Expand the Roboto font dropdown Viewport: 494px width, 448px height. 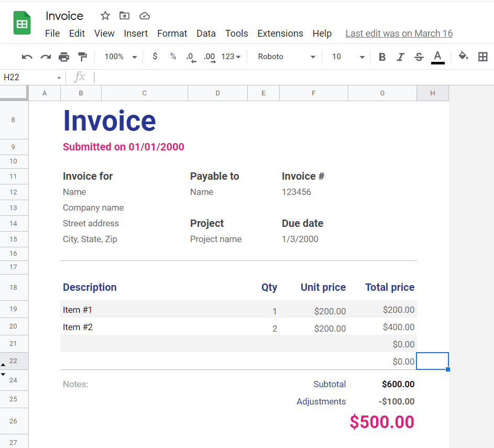pos(287,57)
